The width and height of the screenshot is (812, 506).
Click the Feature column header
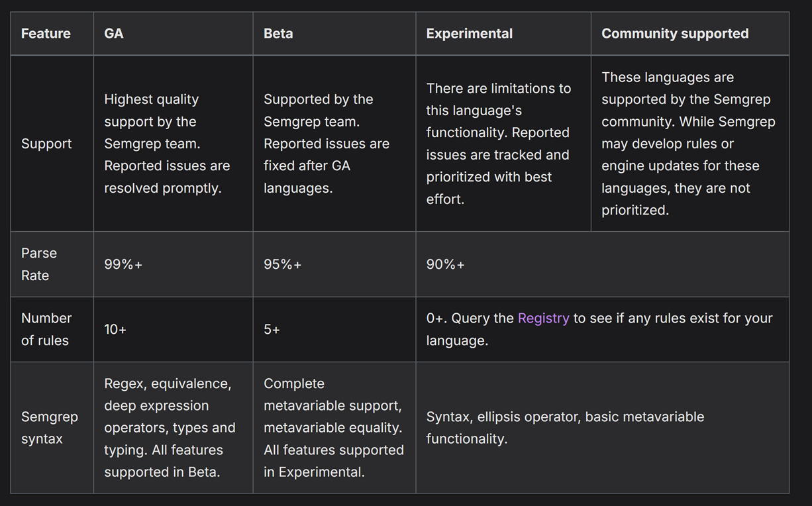coord(46,34)
